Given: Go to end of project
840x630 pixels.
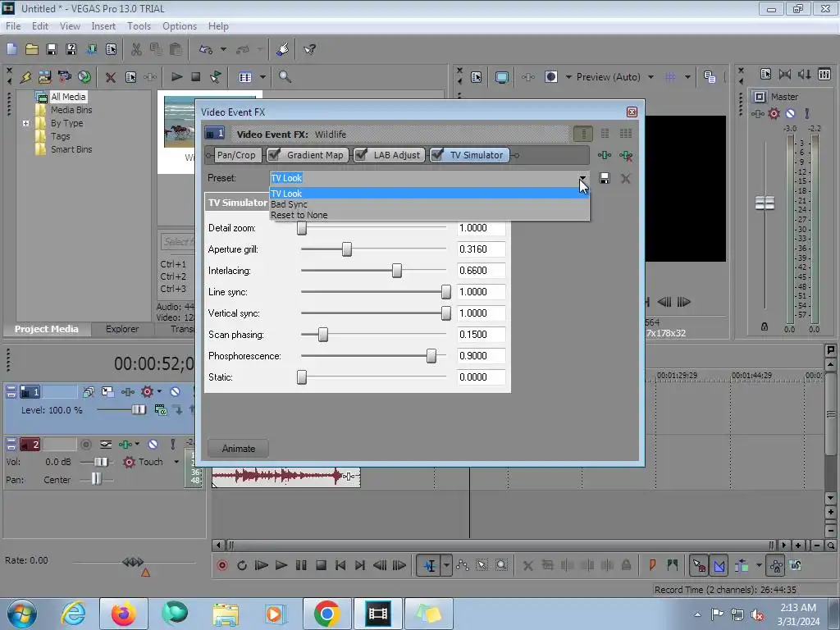Looking at the screenshot, I should tap(360, 565).
